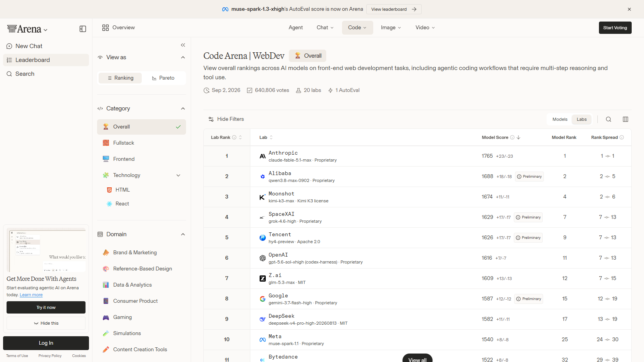
Task: Click the OpenAI lab logo
Action: coord(263,258)
